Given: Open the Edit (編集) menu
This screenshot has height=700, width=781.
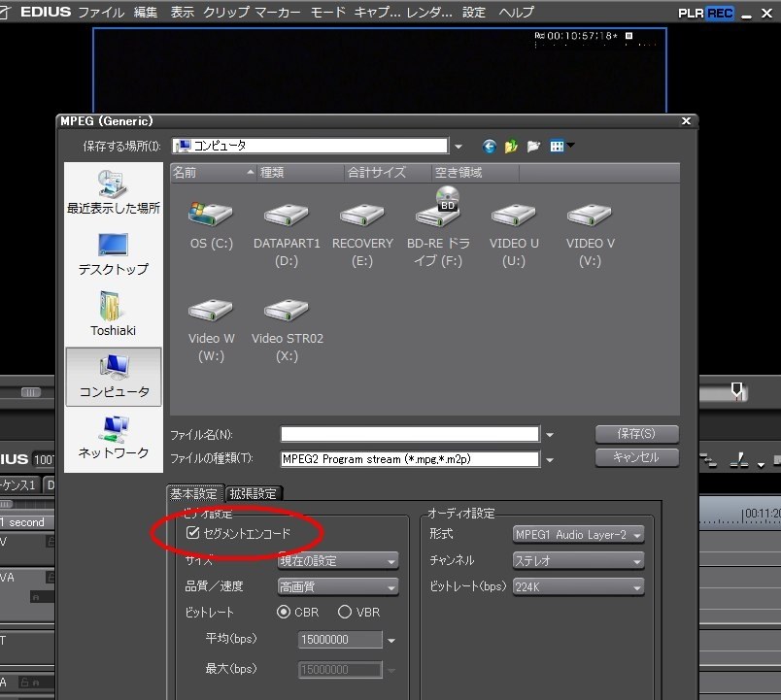Looking at the screenshot, I should 146,12.
